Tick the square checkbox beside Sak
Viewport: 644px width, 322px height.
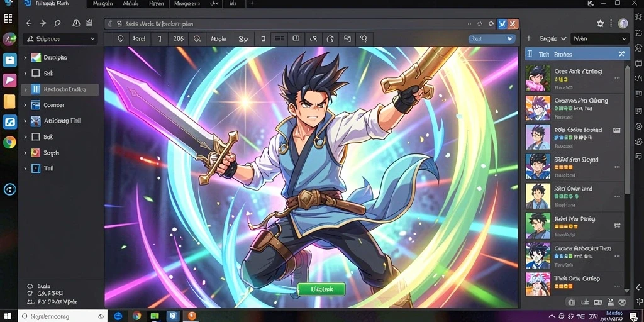point(36,74)
